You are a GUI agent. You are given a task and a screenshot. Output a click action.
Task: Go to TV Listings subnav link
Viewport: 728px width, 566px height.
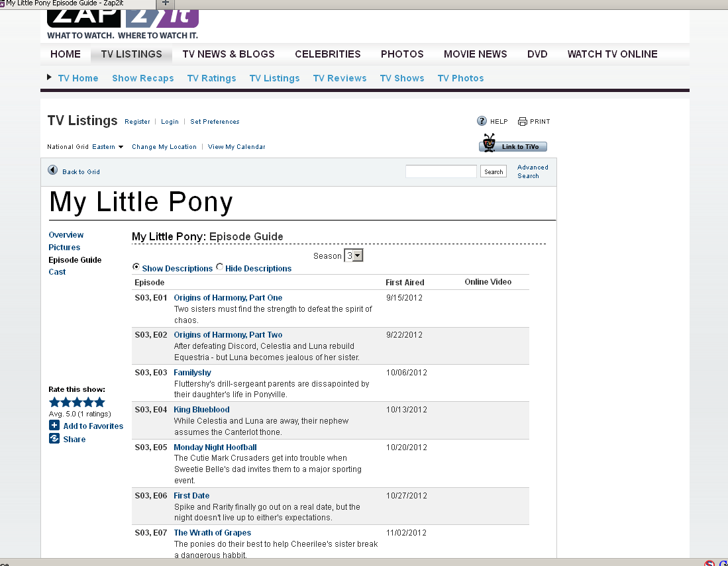274,78
